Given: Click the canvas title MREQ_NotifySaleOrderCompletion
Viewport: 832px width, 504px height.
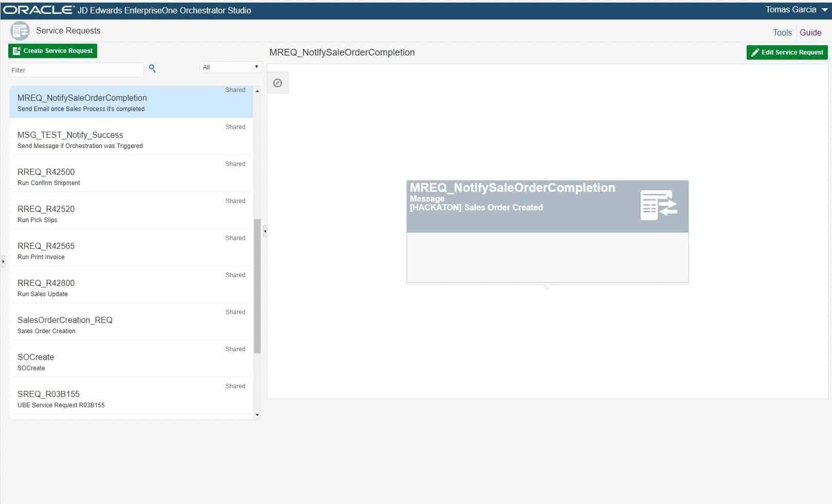Looking at the screenshot, I should coord(342,52).
